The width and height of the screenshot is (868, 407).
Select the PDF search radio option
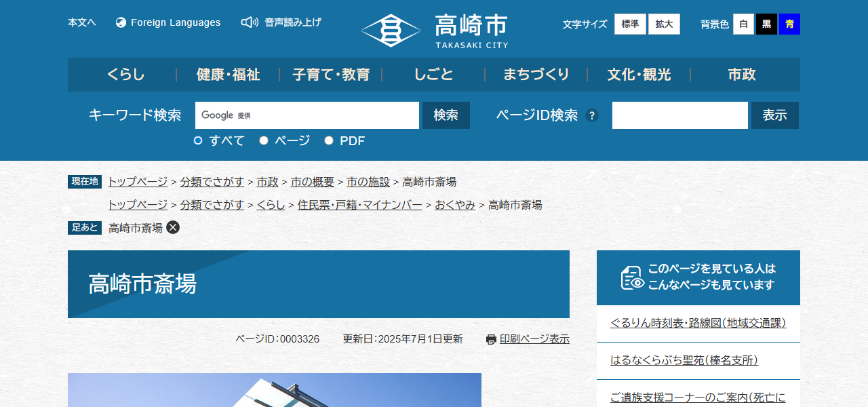point(329,140)
